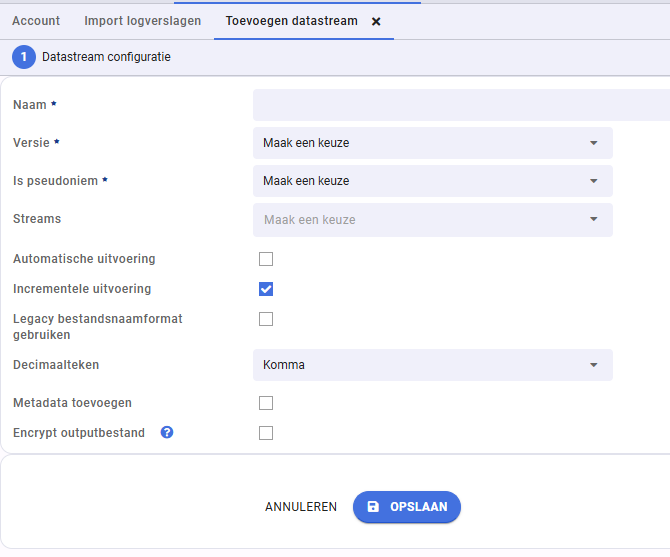Viewport: 670px width, 557px height.
Task: Open the Versie dropdown
Action: pos(432,143)
